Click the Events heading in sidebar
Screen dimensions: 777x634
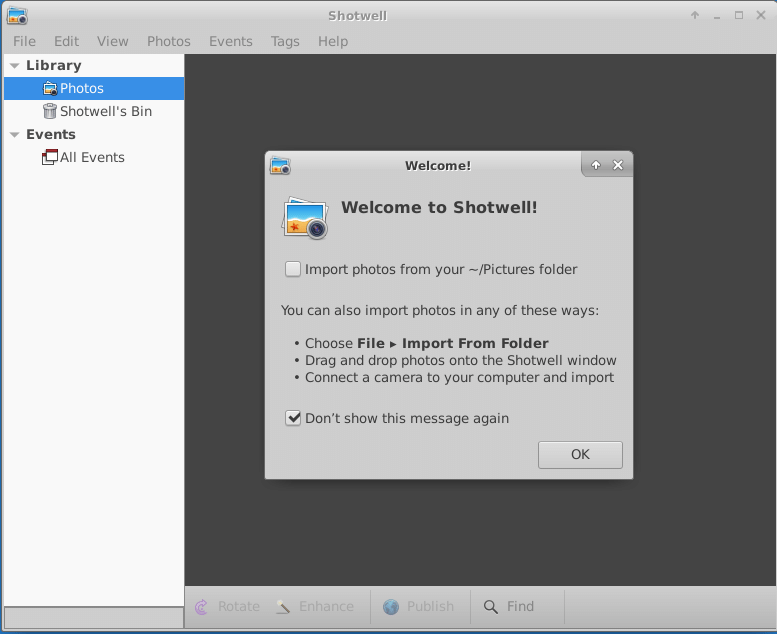(x=51, y=134)
